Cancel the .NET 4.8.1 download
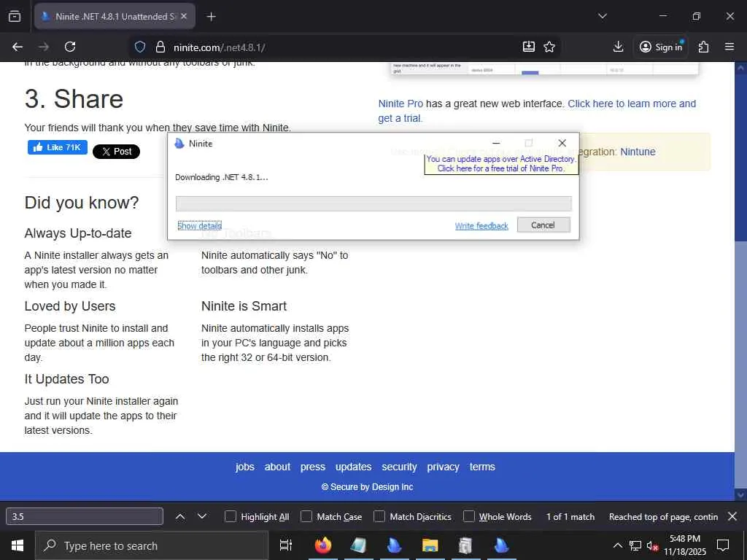Image resolution: width=747 pixels, height=560 pixels. [x=543, y=225]
